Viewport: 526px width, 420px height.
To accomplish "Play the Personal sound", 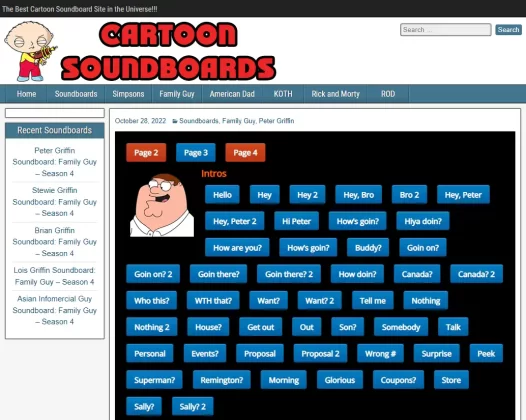I will click(x=150, y=354).
